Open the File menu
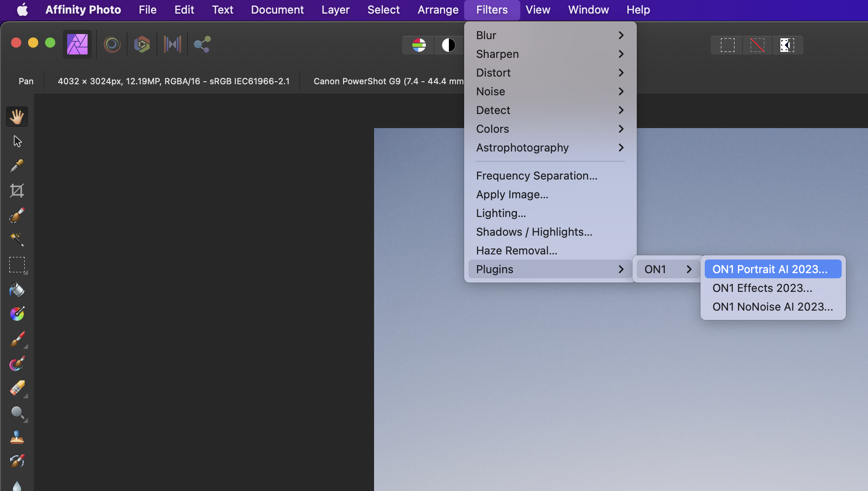Screen dimensions: 868x491 pyautogui.click(x=148, y=10)
